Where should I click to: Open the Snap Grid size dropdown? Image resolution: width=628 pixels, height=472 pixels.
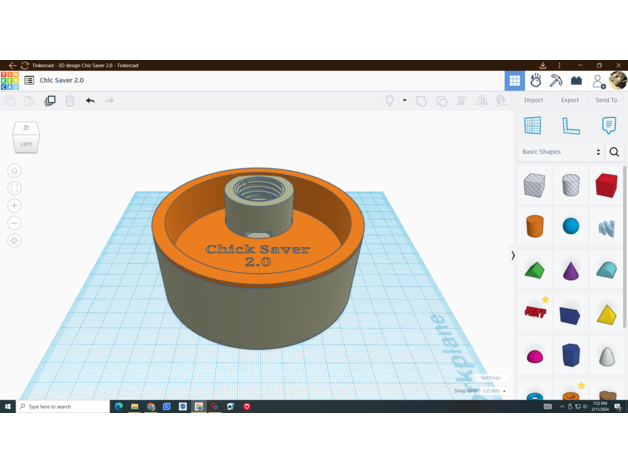(x=493, y=391)
